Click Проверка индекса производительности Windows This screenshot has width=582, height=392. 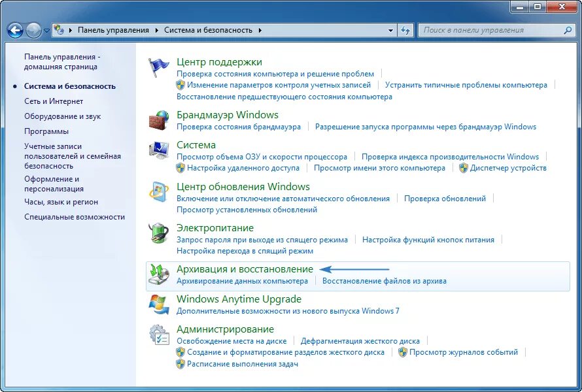tap(450, 157)
